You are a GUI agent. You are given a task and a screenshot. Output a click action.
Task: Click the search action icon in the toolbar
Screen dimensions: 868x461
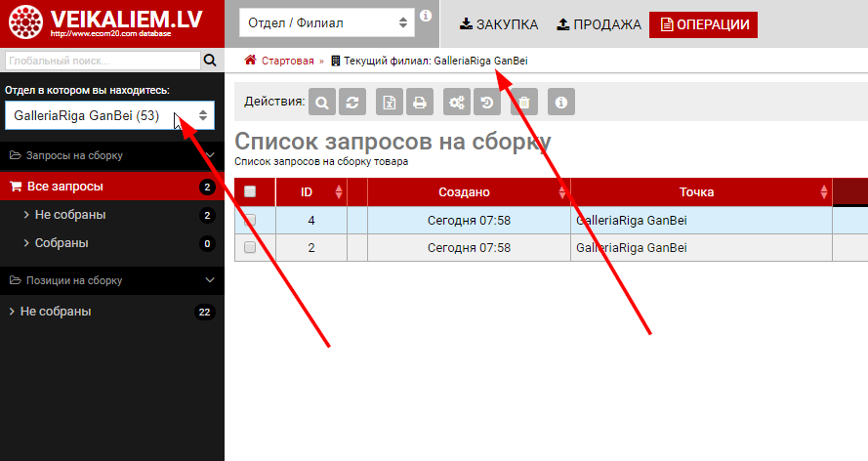point(323,102)
